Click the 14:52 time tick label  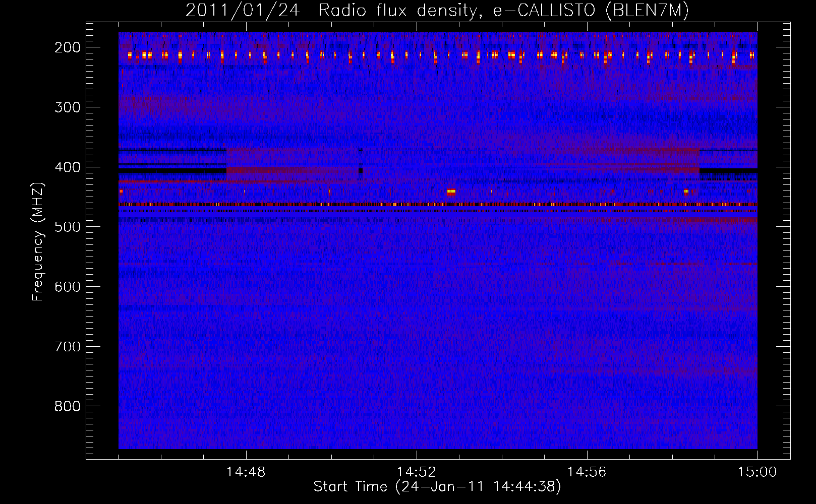(x=417, y=472)
